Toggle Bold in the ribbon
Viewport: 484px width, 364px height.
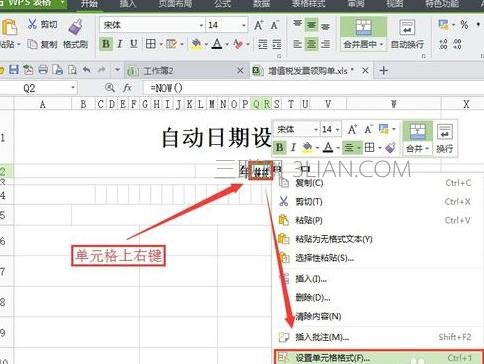click(x=106, y=44)
